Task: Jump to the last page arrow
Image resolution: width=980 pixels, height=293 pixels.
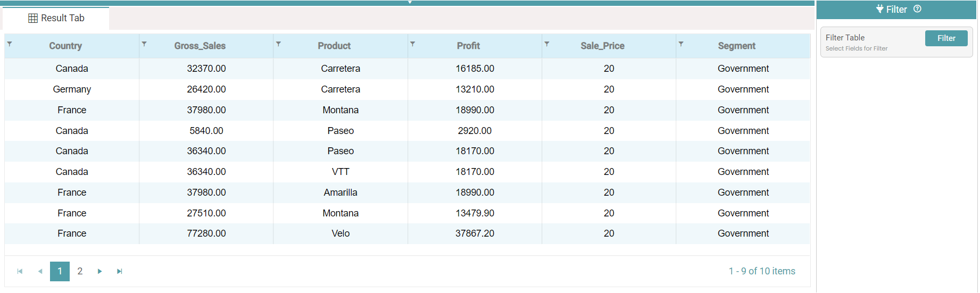Action: coord(120,271)
